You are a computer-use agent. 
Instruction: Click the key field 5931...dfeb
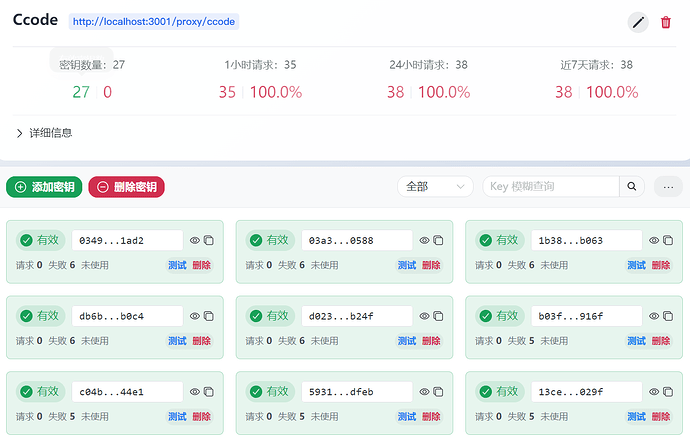click(x=357, y=392)
